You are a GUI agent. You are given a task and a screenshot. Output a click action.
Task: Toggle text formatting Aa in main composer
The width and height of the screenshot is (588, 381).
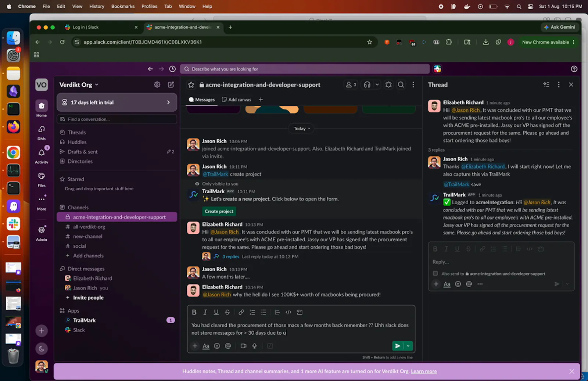206,346
